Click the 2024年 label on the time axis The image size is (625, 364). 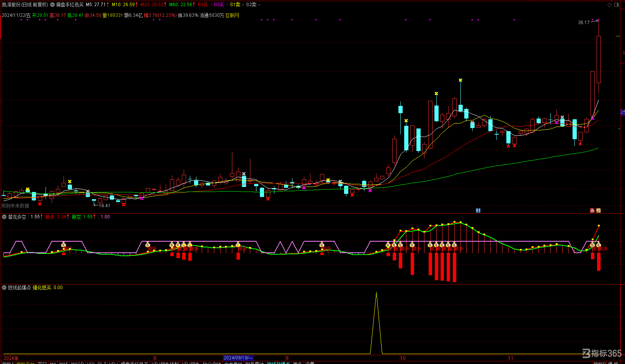[x=11, y=358]
